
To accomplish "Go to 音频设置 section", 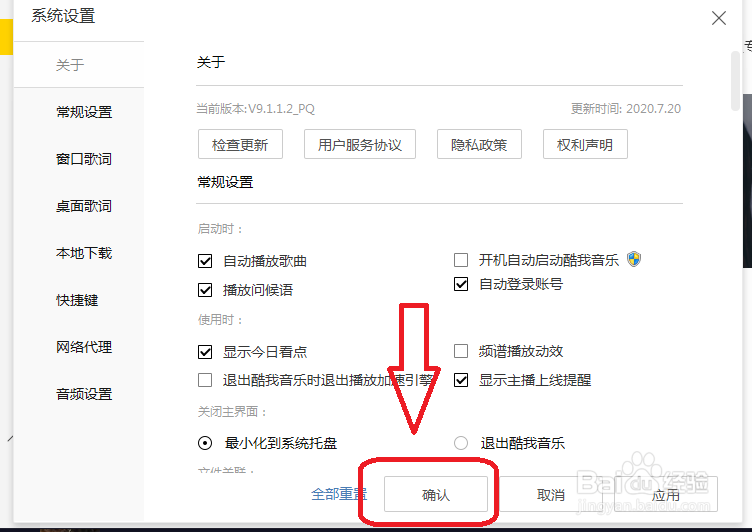I will (x=84, y=394).
